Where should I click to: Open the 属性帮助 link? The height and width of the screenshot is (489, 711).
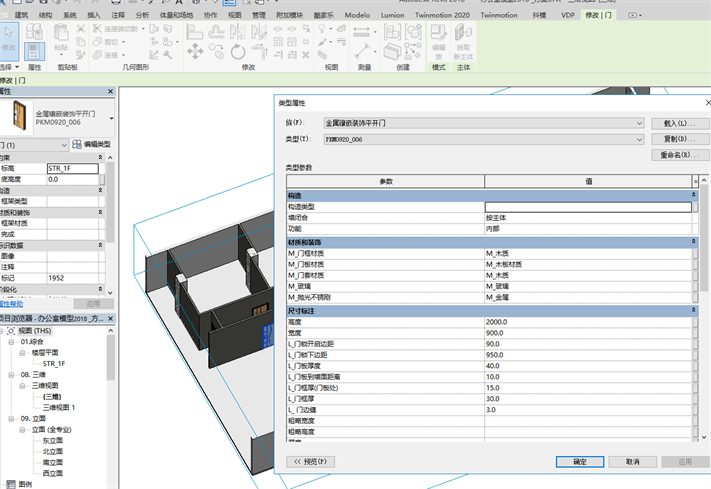coord(11,304)
